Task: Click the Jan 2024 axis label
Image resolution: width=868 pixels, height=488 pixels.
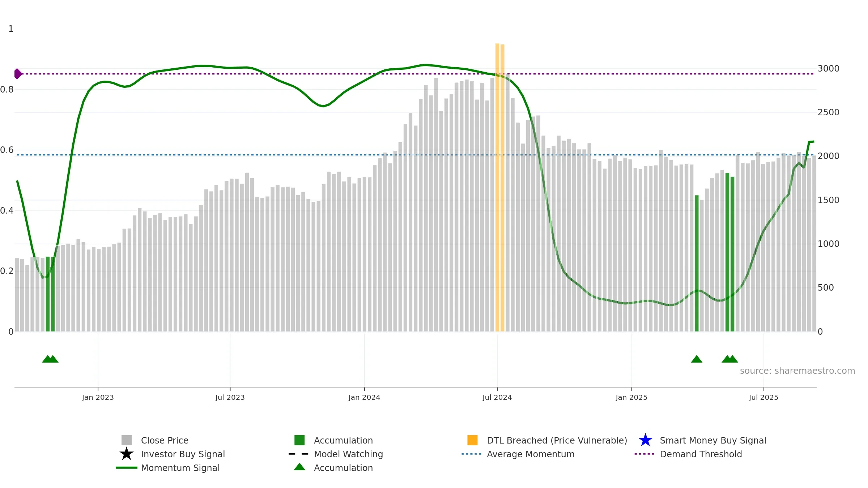Action: tap(364, 397)
